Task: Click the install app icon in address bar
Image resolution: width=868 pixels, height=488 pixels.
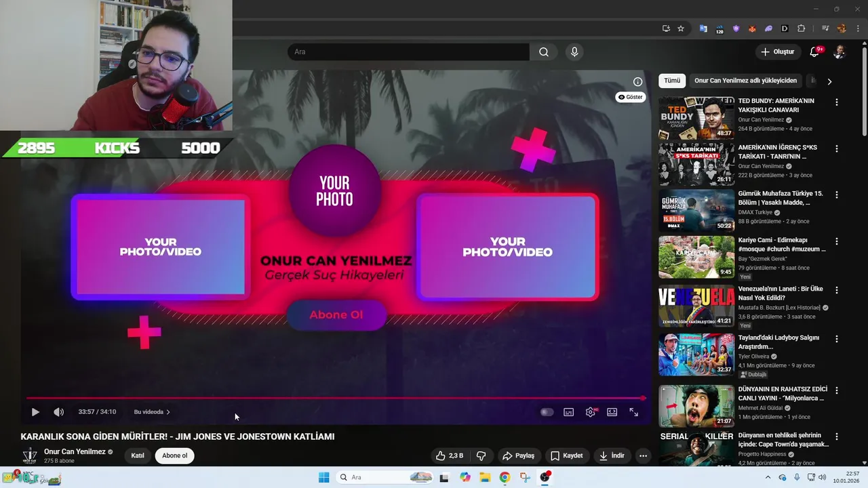Action: click(x=666, y=28)
